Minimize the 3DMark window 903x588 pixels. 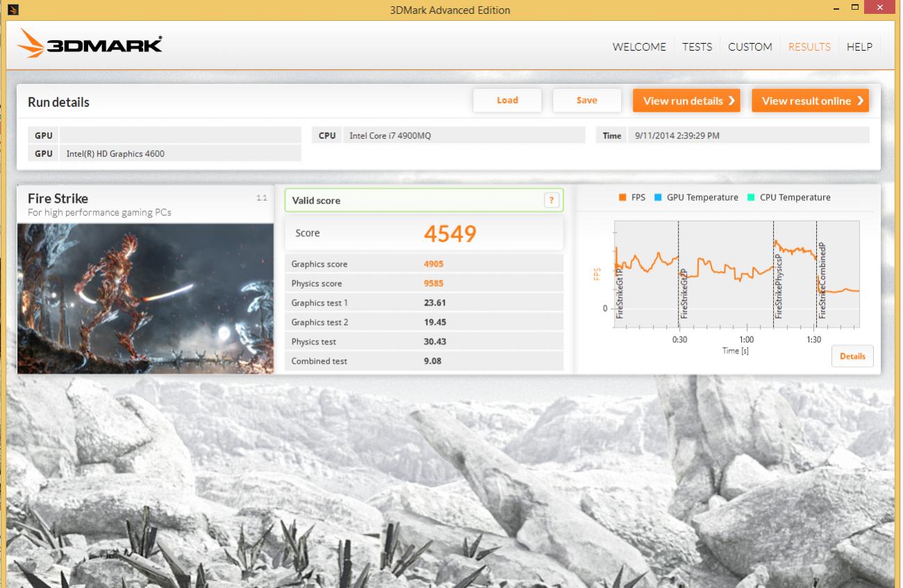click(x=836, y=8)
